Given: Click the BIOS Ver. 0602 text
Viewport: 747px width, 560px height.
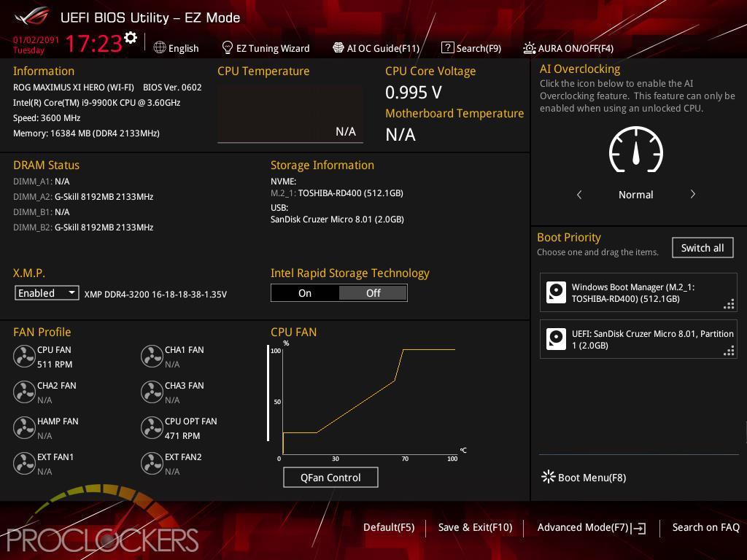Looking at the screenshot, I should click(172, 87).
